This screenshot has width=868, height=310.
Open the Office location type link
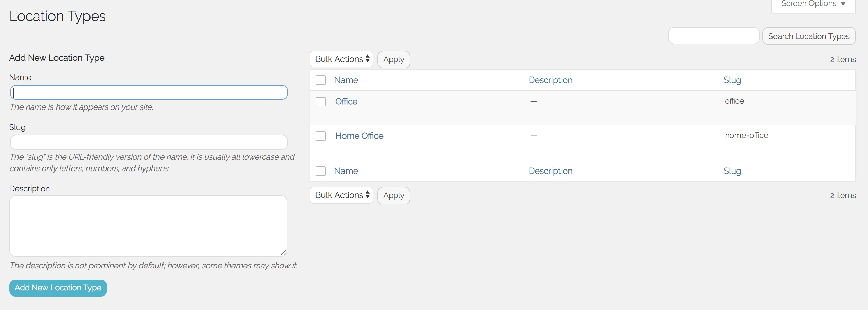pos(346,101)
